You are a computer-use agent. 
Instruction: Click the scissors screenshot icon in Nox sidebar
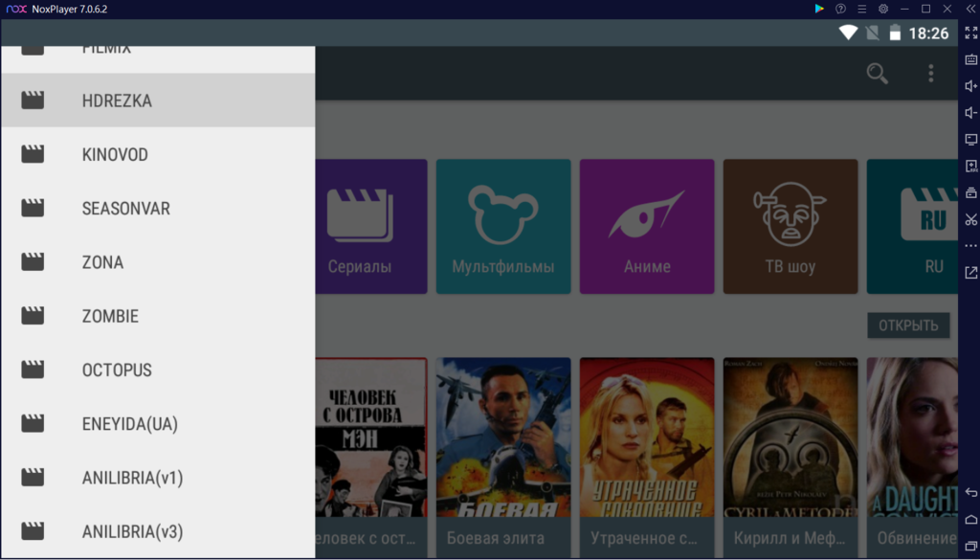[970, 219]
